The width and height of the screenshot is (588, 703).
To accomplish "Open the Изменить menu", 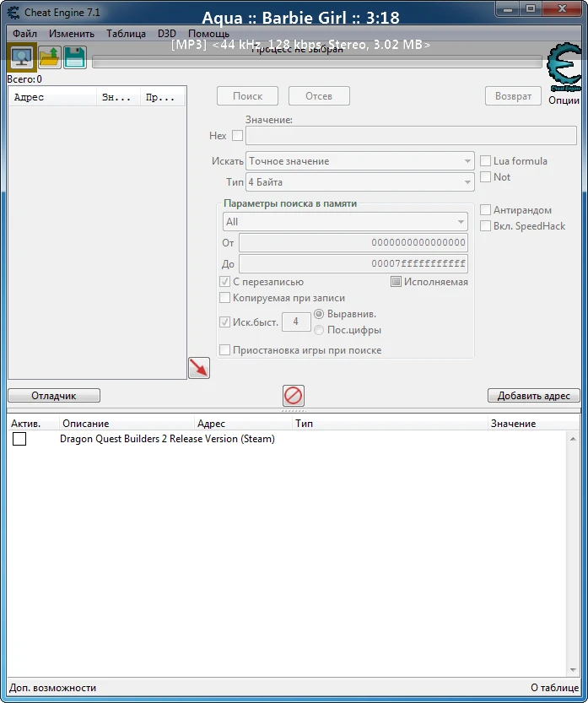I will pos(72,34).
